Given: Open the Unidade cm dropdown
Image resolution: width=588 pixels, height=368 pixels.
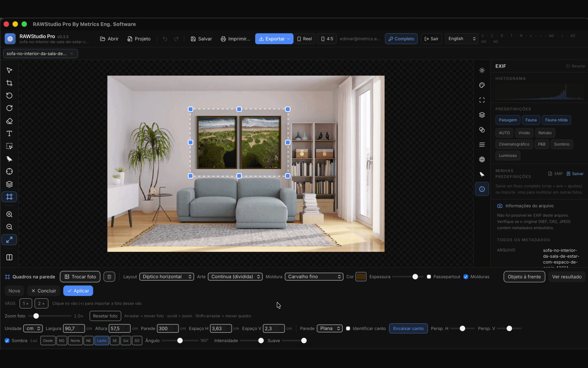Looking at the screenshot, I should point(33,328).
